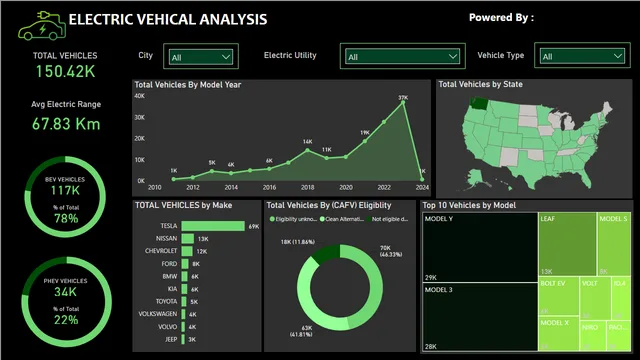
Task: Click the JEEP 3K bar
Action: point(183,339)
